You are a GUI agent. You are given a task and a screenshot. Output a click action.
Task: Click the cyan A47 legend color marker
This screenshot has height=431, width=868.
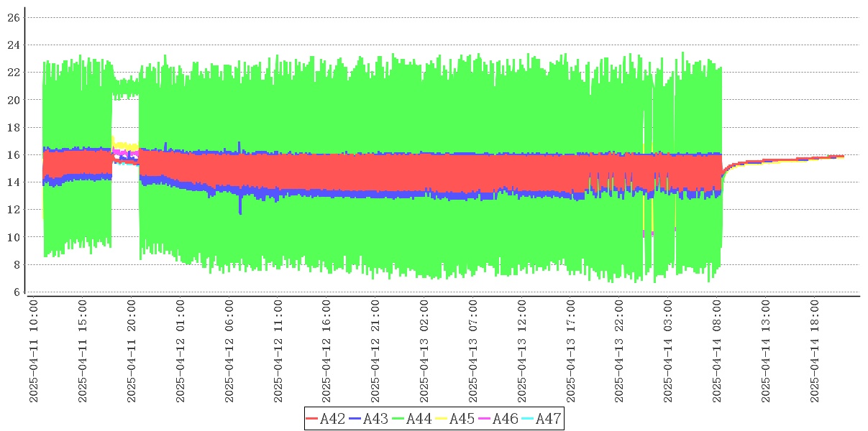[528, 419]
